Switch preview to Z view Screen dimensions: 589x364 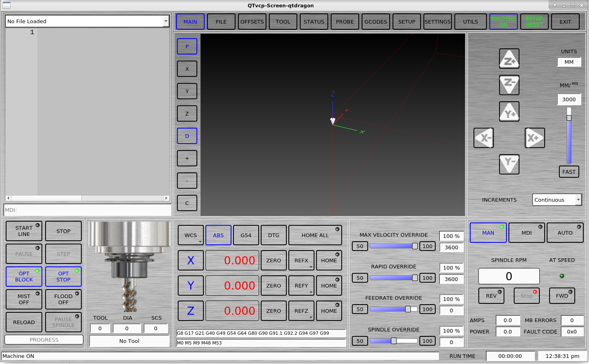pos(187,113)
